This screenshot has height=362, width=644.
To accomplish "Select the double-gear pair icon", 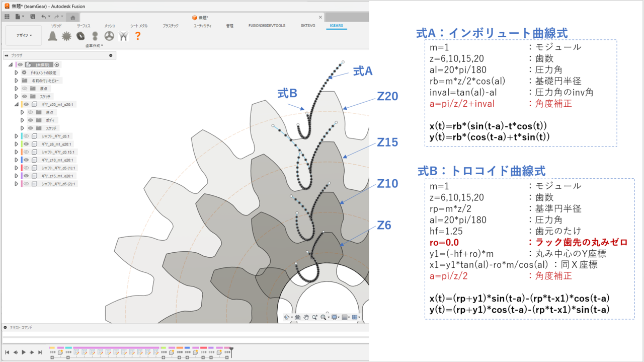I will coord(95,36).
